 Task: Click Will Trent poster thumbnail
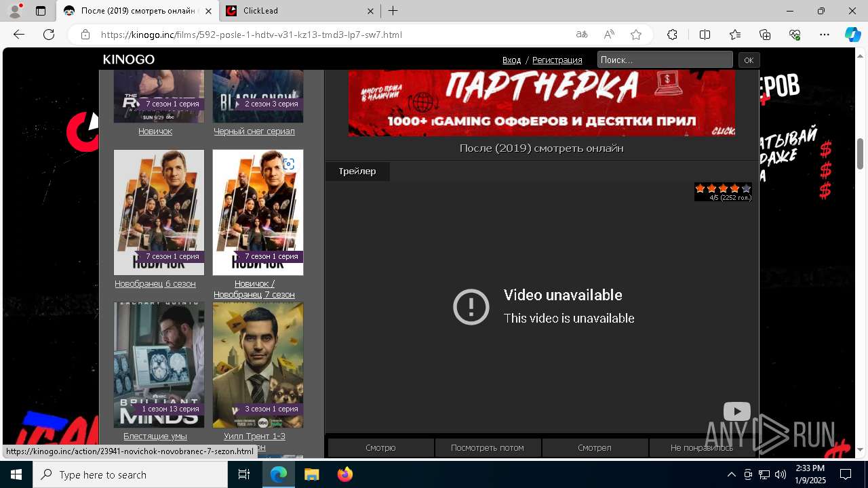tap(258, 365)
